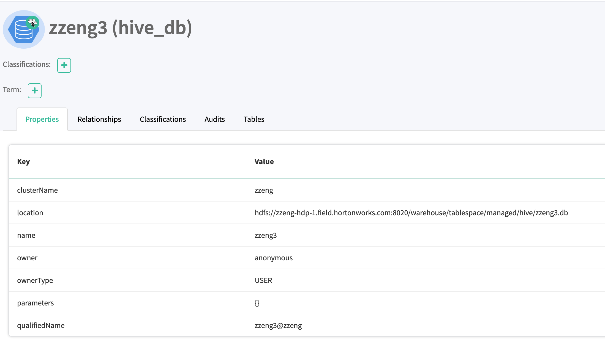This screenshot has height=364, width=605.
Task: Add a classification with the plus button
Action: pyautogui.click(x=64, y=65)
